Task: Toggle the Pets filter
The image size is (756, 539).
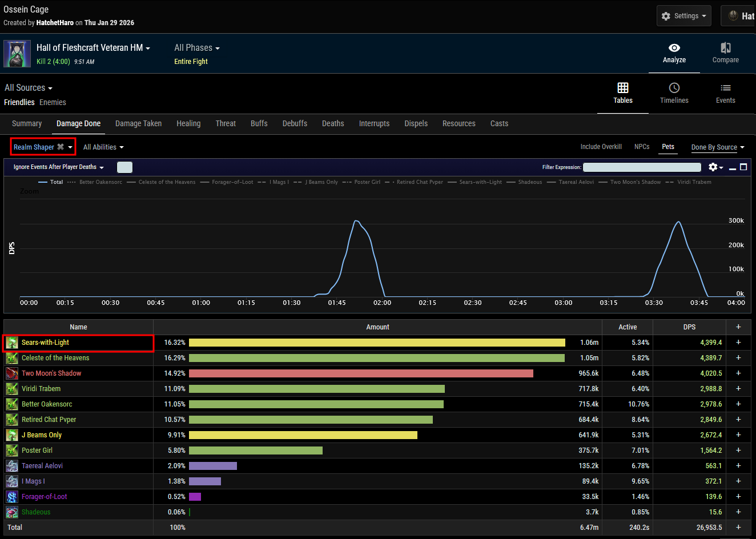Action: 667,147
